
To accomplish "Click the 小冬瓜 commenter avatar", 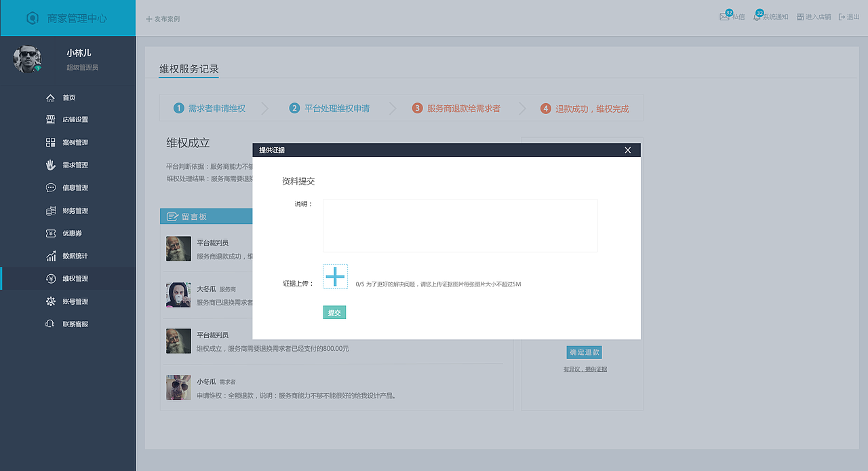I will click(178, 387).
